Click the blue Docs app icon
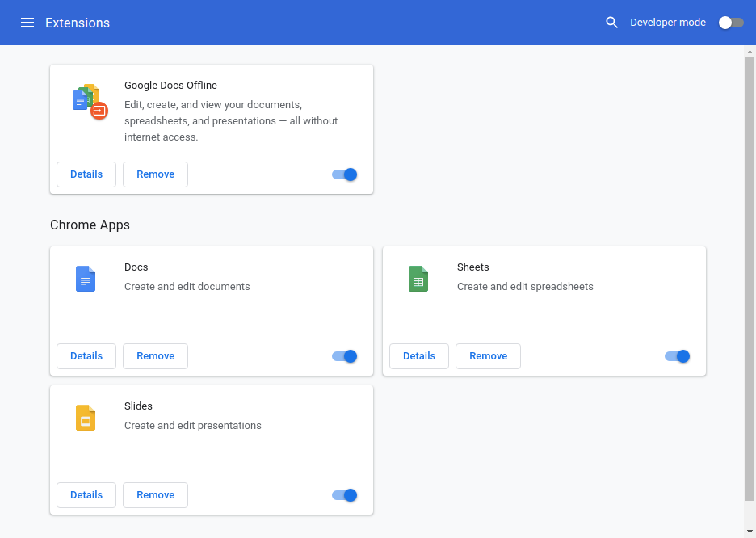 tap(86, 279)
